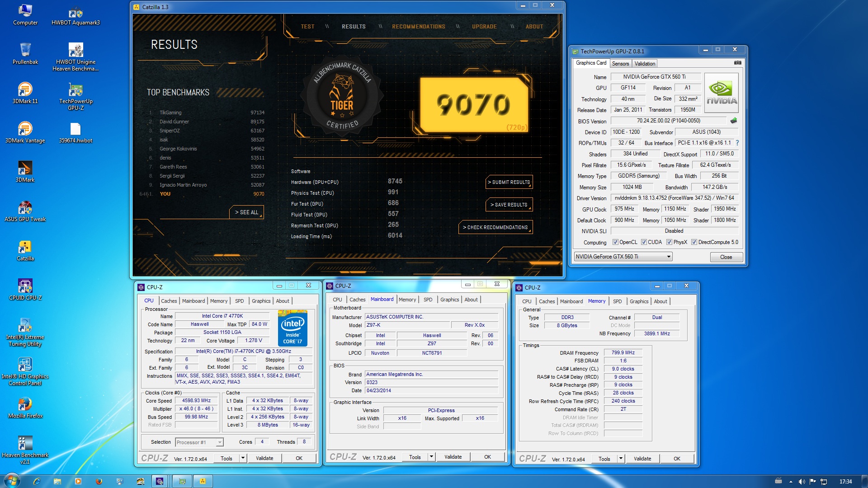Viewport: 868px width, 488px height.
Task: Click CHECK RECOMMENDATIONS in Catzilla
Action: pyautogui.click(x=495, y=227)
